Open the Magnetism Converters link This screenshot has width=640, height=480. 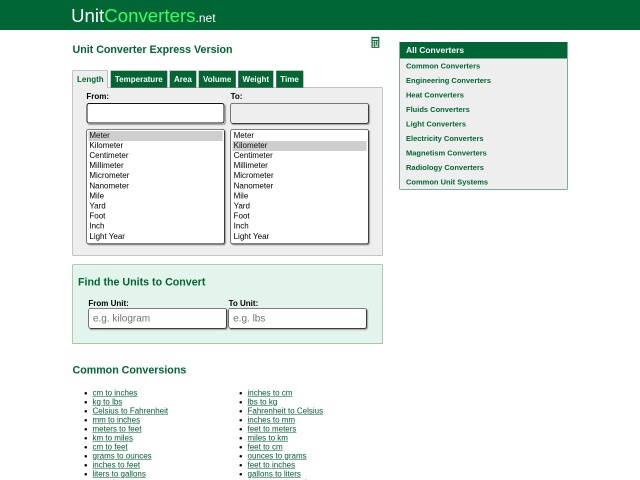pos(446,153)
